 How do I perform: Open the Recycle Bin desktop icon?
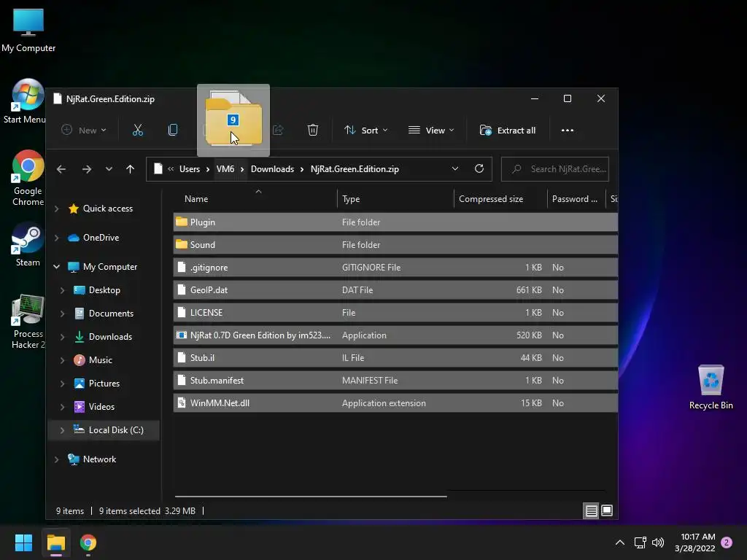pyautogui.click(x=711, y=387)
